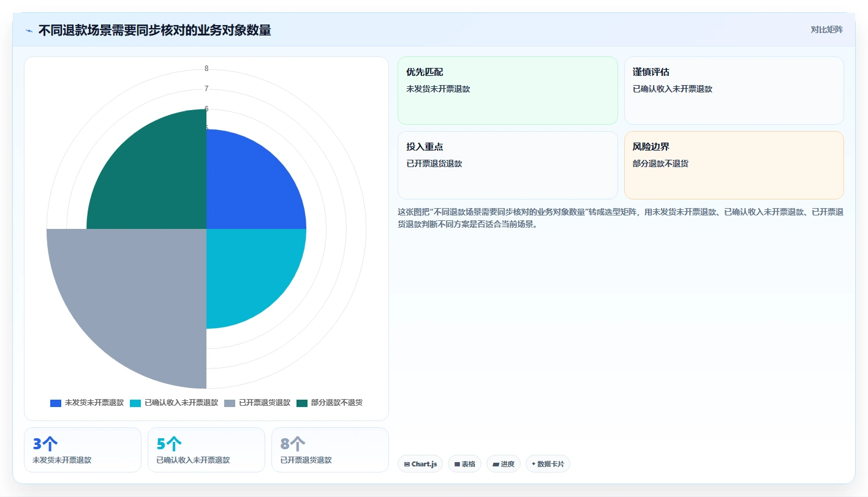Click the dark green 部分退款不退货 chart segment

point(153,177)
